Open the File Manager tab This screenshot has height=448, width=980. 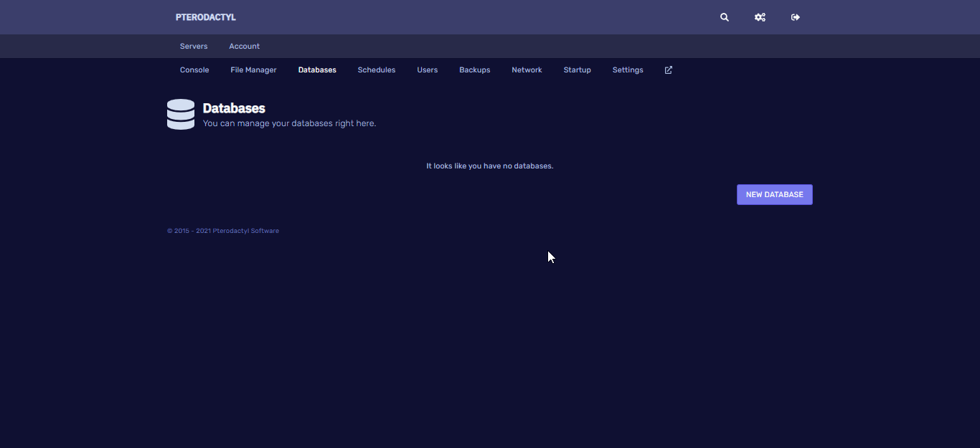(x=253, y=70)
